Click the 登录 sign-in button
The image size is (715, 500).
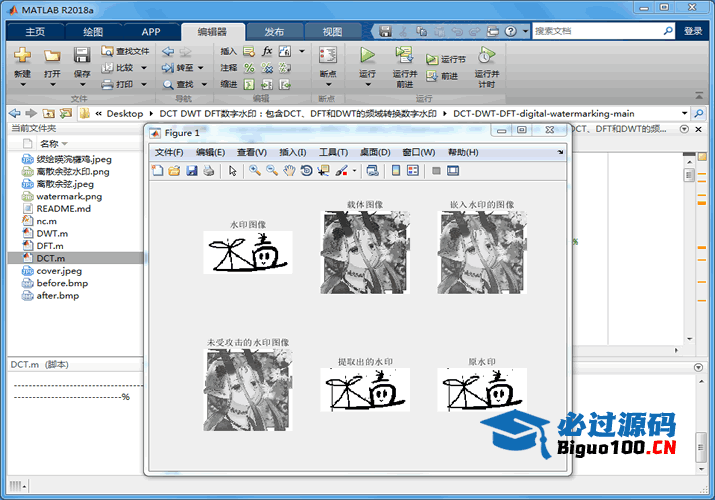pyautogui.click(x=693, y=31)
